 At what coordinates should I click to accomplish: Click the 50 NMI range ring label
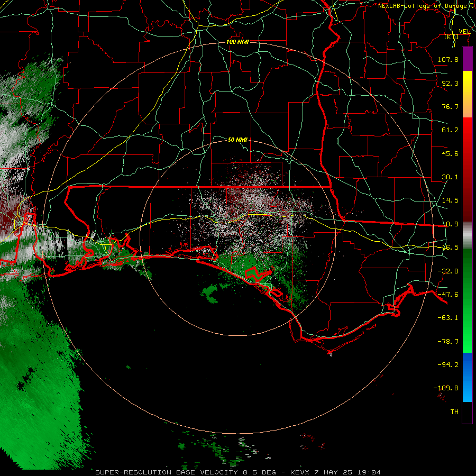click(x=237, y=140)
